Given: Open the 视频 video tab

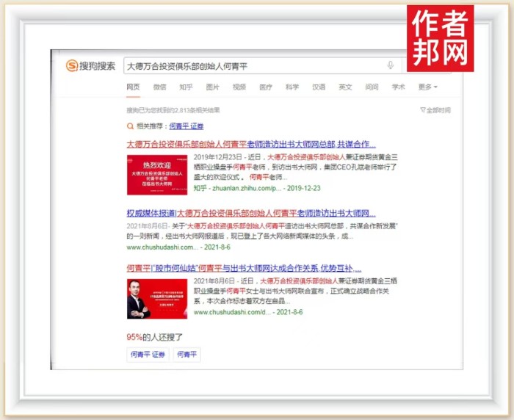Looking at the screenshot, I should pyautogui.click(x=239, y=87).
